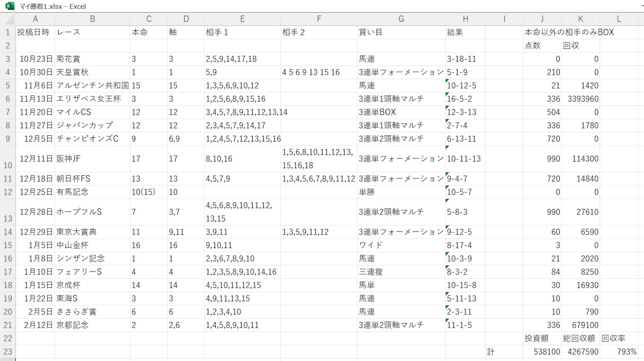This screenshot has width=644, height=361.
Task: Select column header B labeled レース
Action: (x=93, y=19)
